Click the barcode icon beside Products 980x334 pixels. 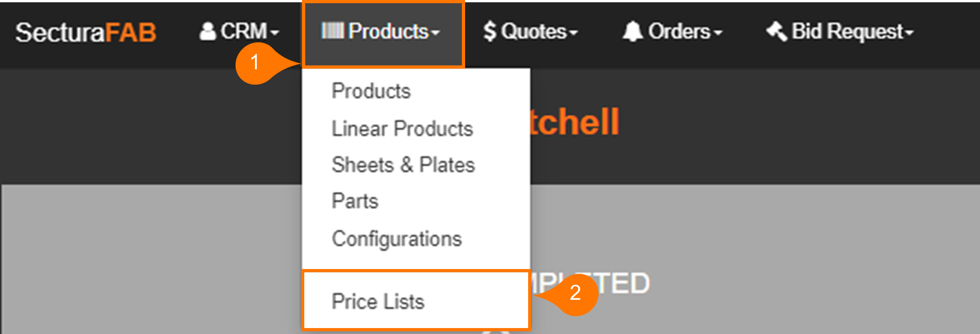332,31
